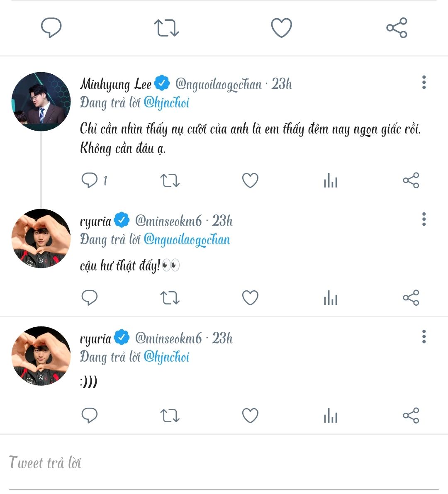Open three-dot menu on ryuria's ":)))" tweet
Screen dimensions: 448x494
[424, 336]
